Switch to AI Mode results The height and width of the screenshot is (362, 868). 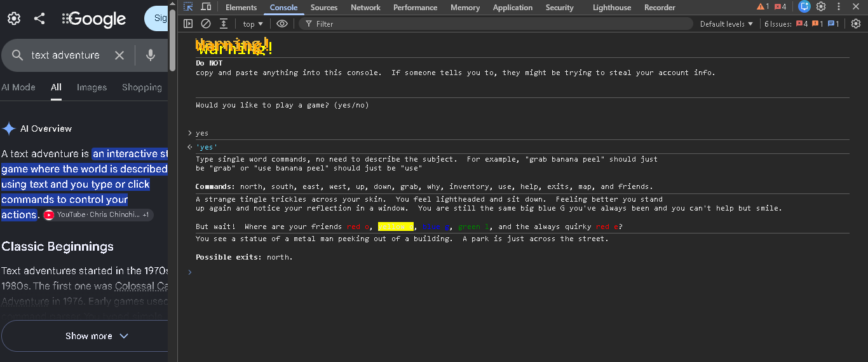coord(18,87)
